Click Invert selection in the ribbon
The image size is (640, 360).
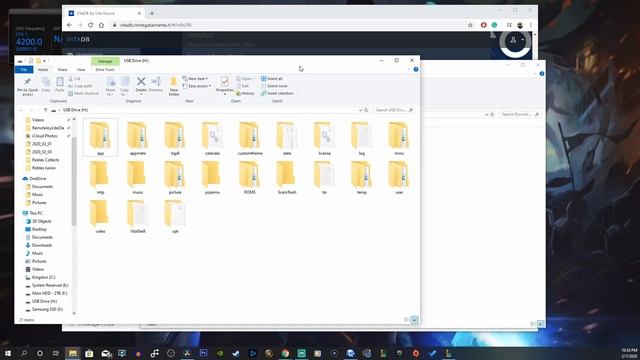(277, 93)
